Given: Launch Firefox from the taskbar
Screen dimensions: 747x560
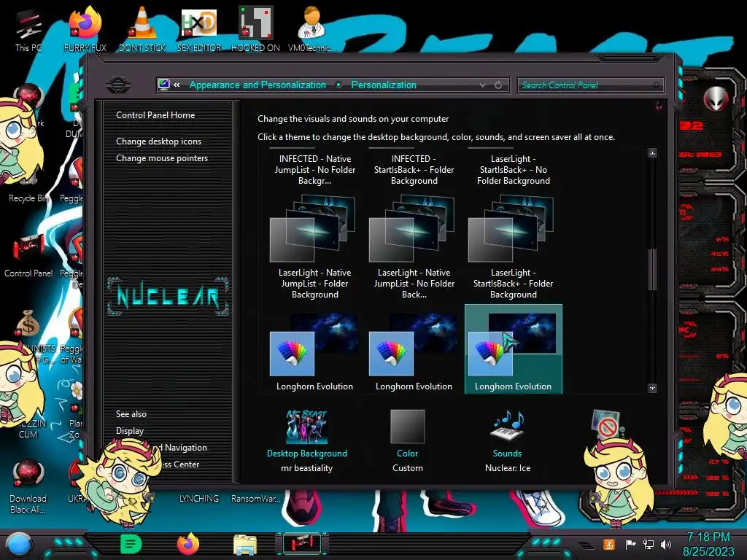Looking at the screenshot, I should 188,544.
